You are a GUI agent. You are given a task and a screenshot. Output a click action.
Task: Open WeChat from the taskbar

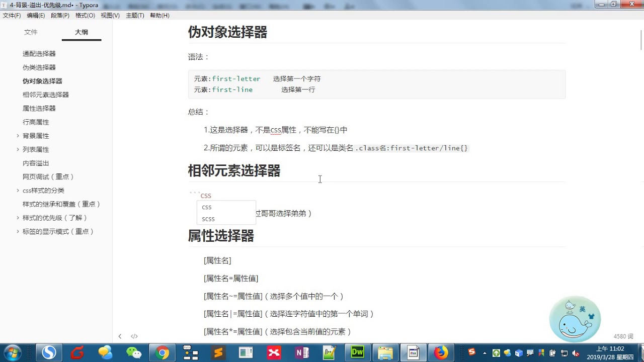pyautogui.click(x=133, y=352)
